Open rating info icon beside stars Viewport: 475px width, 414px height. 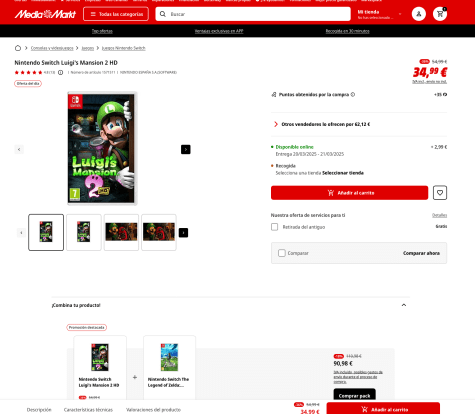60,72
